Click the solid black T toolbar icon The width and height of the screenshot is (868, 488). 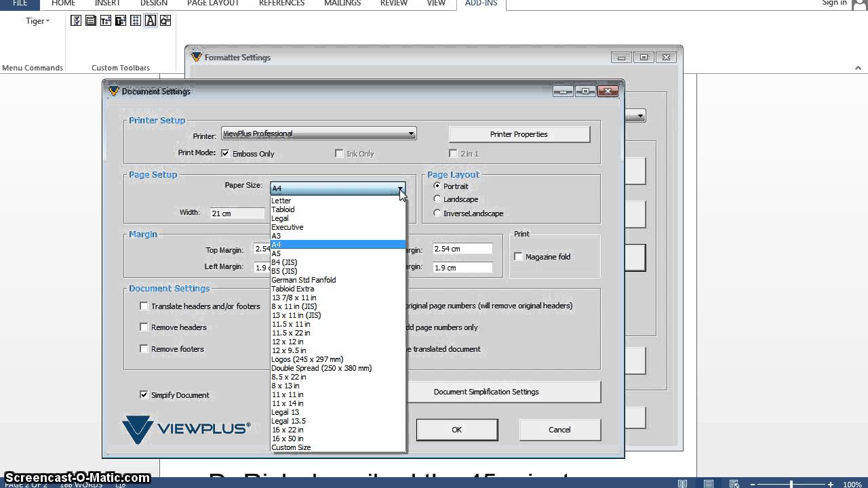(121, 21)
